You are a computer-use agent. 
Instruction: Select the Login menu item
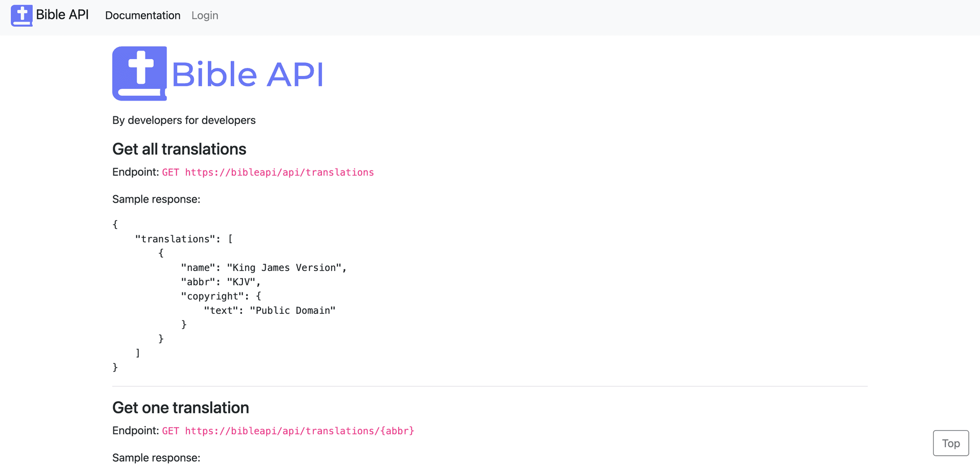pos(204,15)
